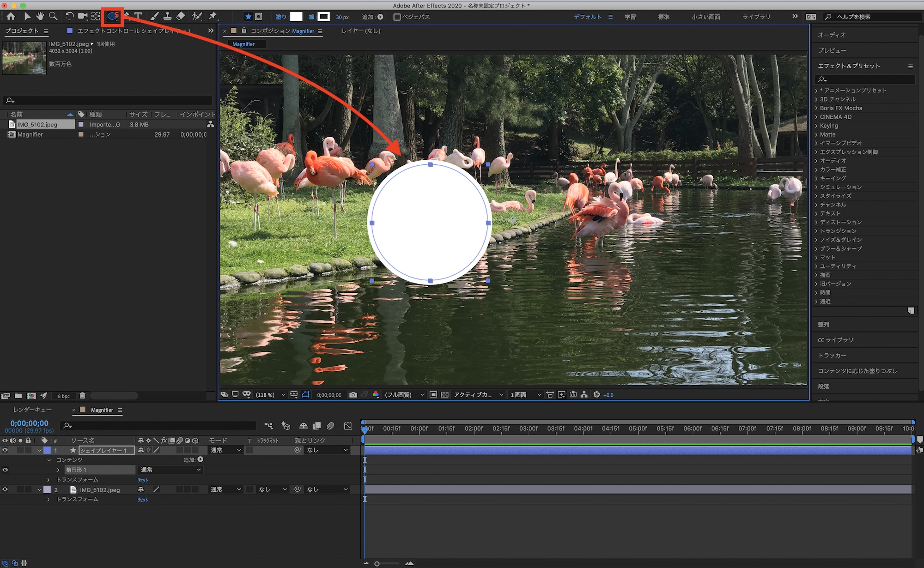Reset transform of shape layer via リセット
This screenshot has width=924, height=568.
point(142,480)
